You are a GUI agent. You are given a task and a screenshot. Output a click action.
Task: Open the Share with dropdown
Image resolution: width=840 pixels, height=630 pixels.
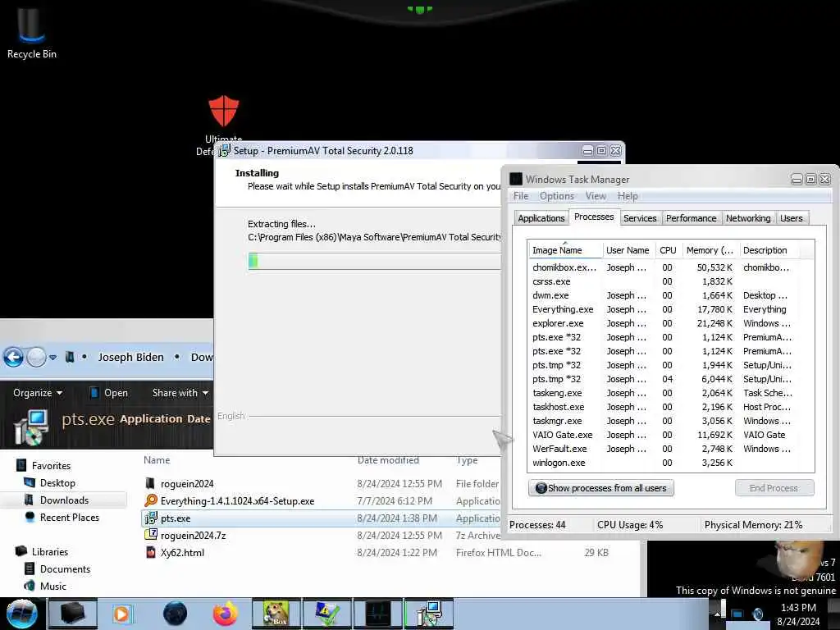tap(180, 393)
